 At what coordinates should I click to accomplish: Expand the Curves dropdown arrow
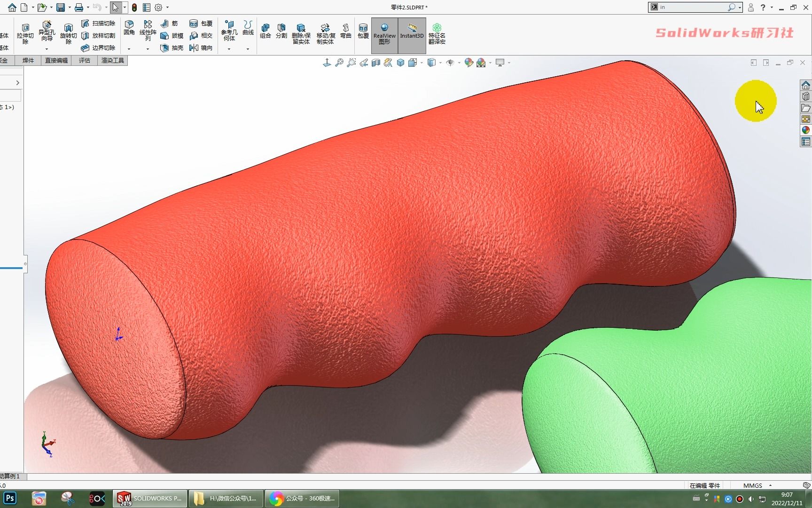point(248,49)
